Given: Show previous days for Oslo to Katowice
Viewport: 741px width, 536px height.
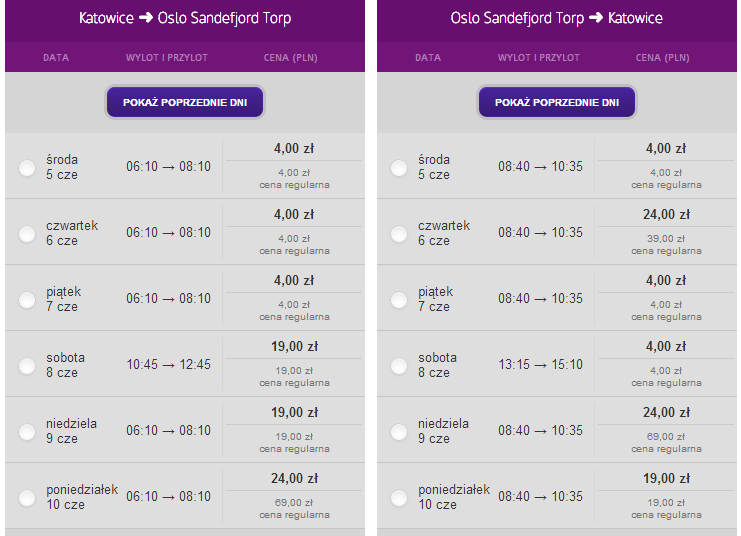Looking at the screenshot, I should tap(557, 102).
